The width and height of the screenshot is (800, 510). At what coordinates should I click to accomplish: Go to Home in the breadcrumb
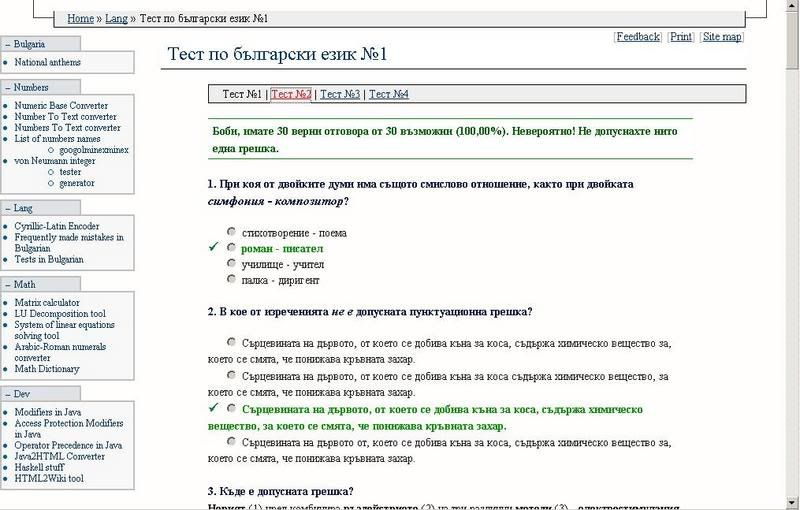coord(80,19)
